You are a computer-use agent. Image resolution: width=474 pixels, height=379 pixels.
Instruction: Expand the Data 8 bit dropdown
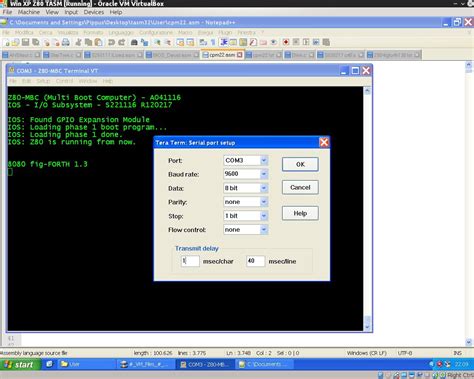264,188
